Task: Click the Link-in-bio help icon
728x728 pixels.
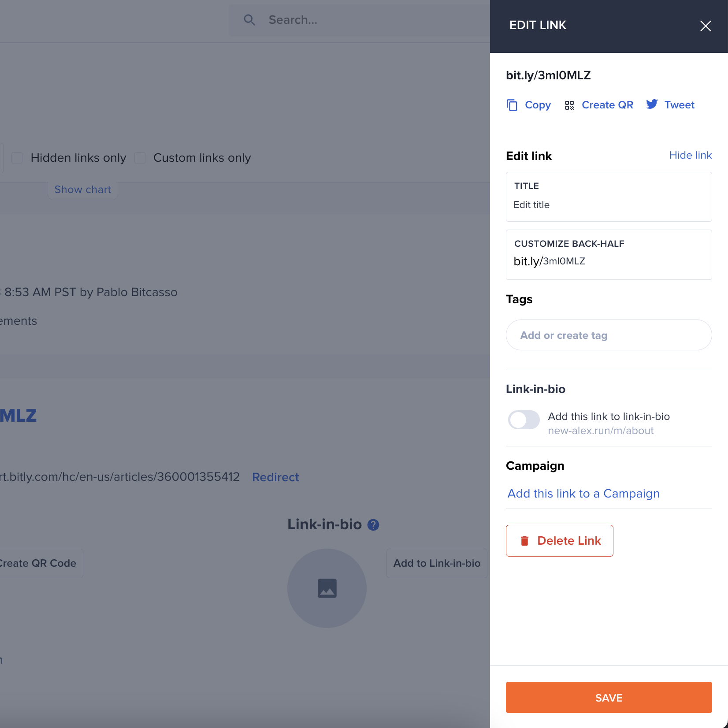Action: click(373, 525)
